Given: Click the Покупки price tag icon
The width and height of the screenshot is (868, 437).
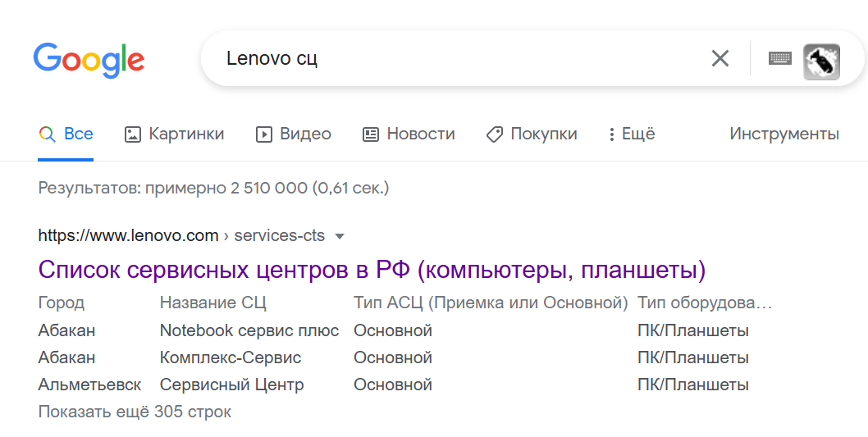Looking at the screenshot, I should click(494, 134).
